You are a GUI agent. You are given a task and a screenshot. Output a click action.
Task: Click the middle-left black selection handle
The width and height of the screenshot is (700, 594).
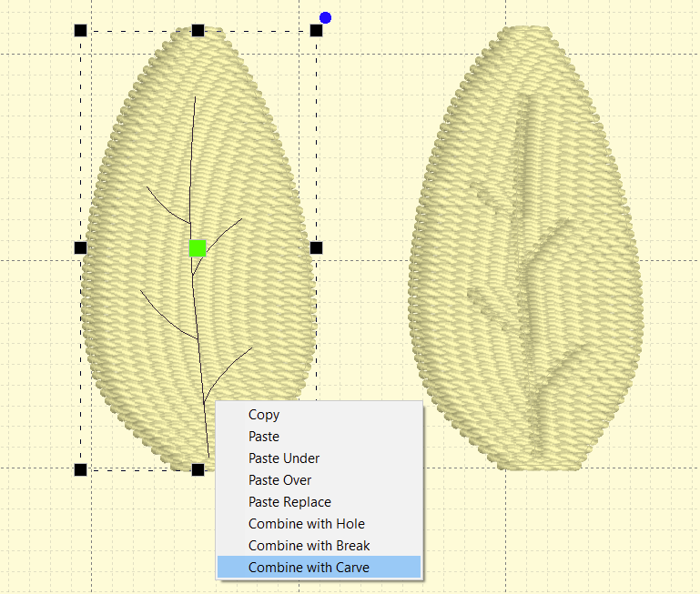click(x=80, y=247)
